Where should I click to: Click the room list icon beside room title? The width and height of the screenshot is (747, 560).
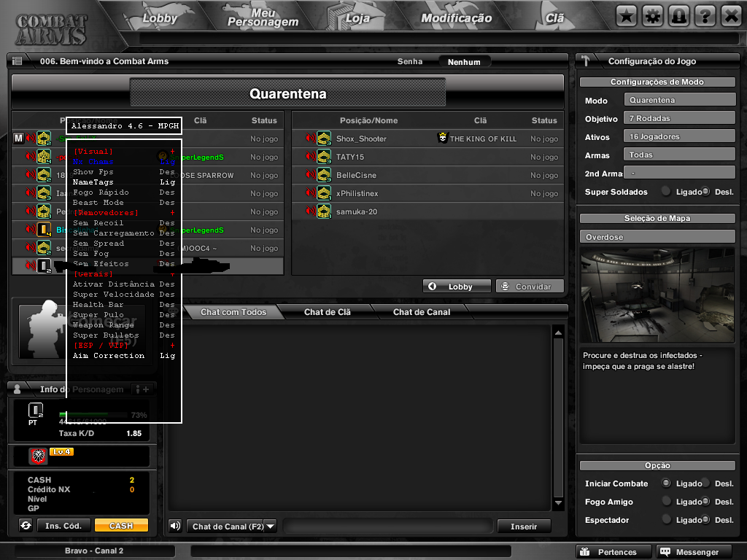point(18,61)
